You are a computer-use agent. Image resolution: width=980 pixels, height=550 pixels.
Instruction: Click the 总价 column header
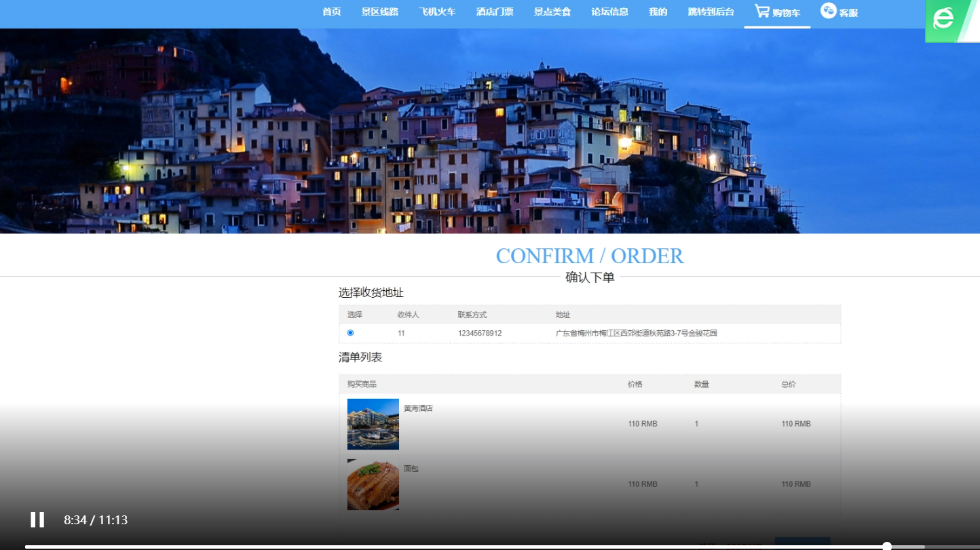pyautogui.click(x=789, y=384)
